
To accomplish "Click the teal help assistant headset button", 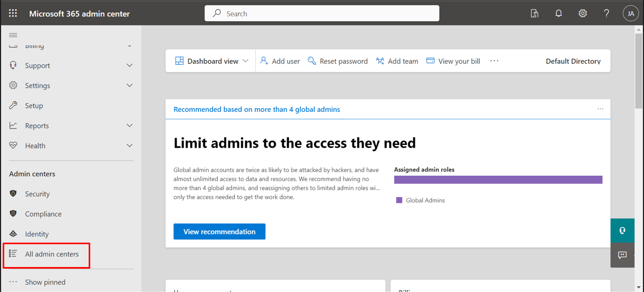I will tap(622, 230).
